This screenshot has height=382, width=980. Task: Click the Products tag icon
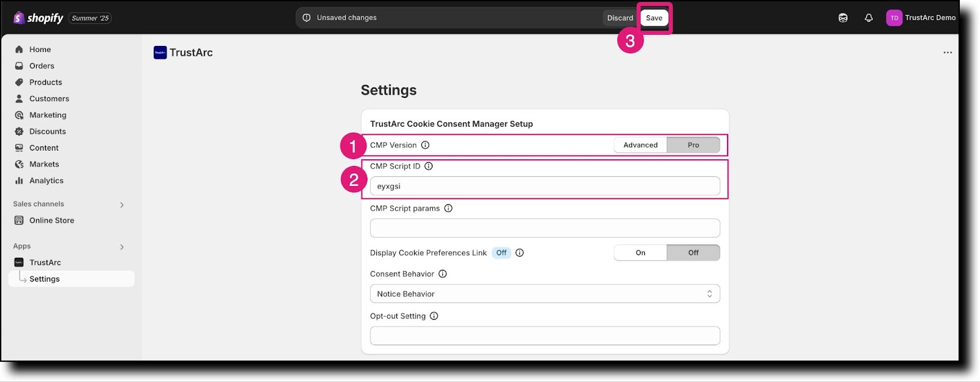[19, 82]
